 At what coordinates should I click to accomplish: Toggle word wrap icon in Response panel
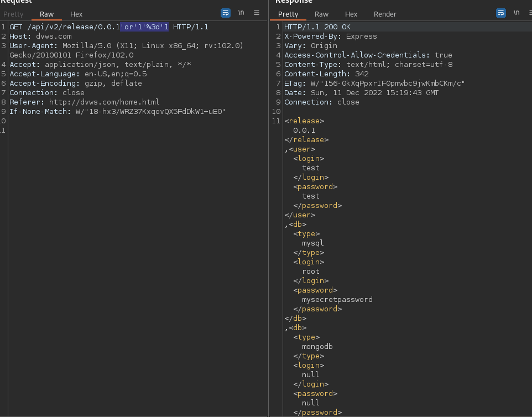coord(501,13)
